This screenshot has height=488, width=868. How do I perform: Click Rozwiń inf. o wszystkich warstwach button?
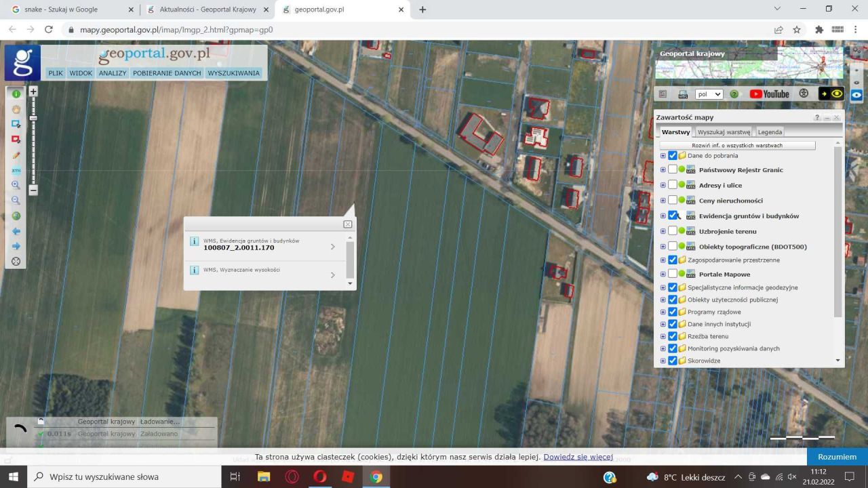pyautogui.click(x=737, y=146)
